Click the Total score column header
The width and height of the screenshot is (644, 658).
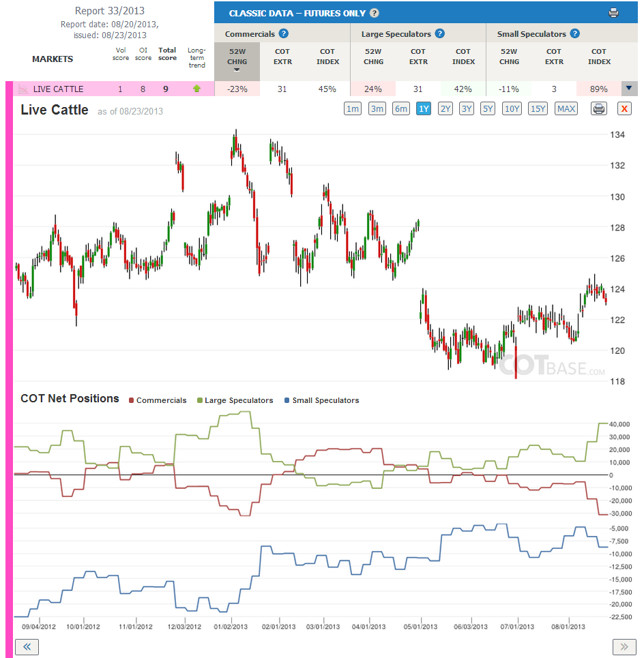pyautogui.click(x=167, y=54)
